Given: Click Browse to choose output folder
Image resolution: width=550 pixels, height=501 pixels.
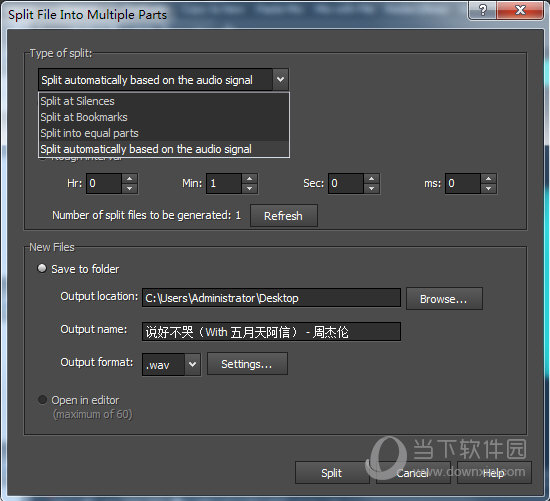Looking at the screenshot, I should tap(444, 299).
